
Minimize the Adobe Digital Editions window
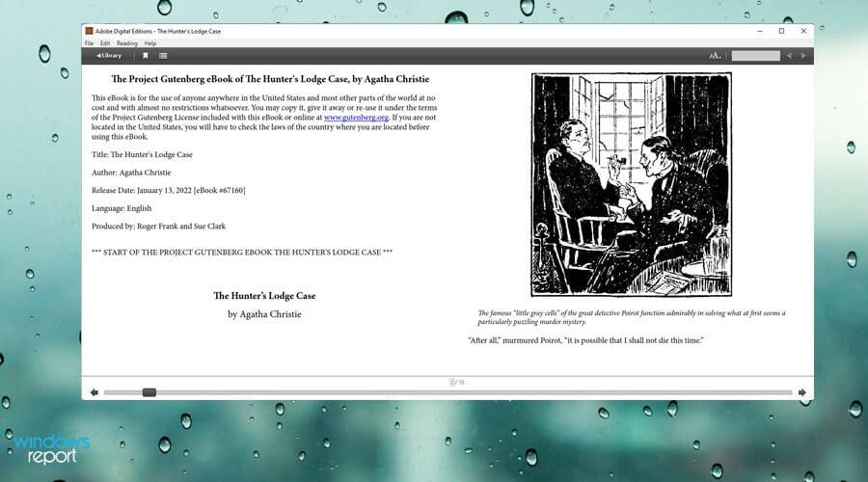(760, 31)
